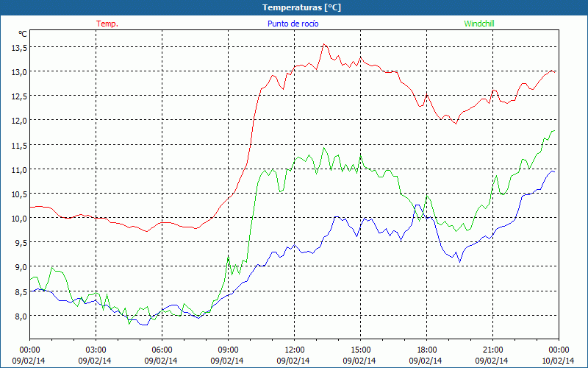Click the 11,5 y-axis value
This screenshot has height=368, width=588.
19,145
